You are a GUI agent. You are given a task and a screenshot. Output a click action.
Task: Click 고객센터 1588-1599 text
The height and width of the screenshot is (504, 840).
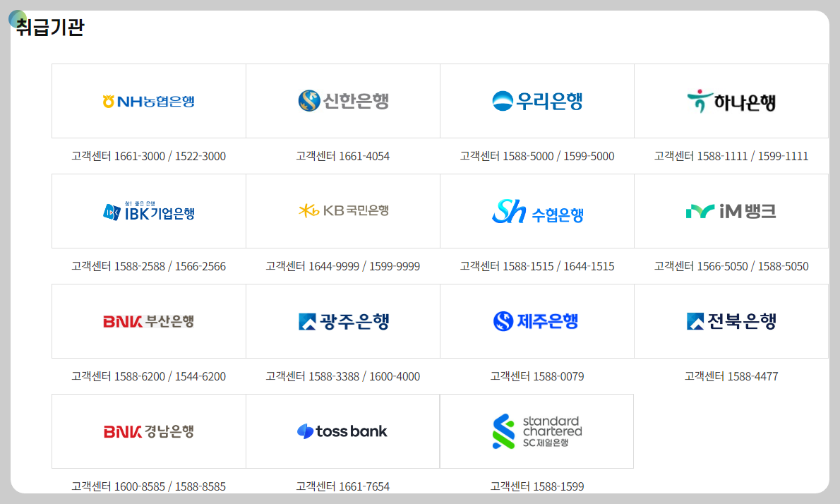click(536, 486)
